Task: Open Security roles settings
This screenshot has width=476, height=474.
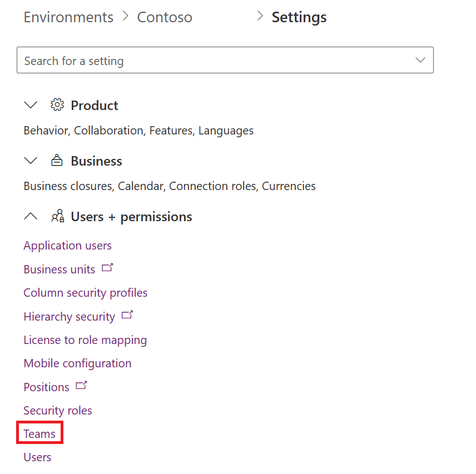Action: tap(58, 410)
